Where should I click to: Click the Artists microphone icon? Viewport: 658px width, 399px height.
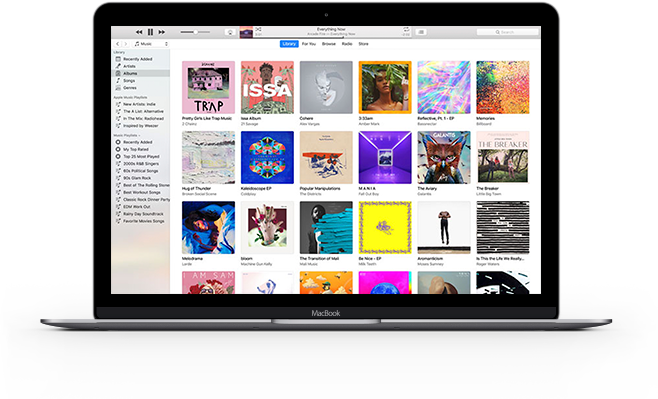[x=118, y=66]
